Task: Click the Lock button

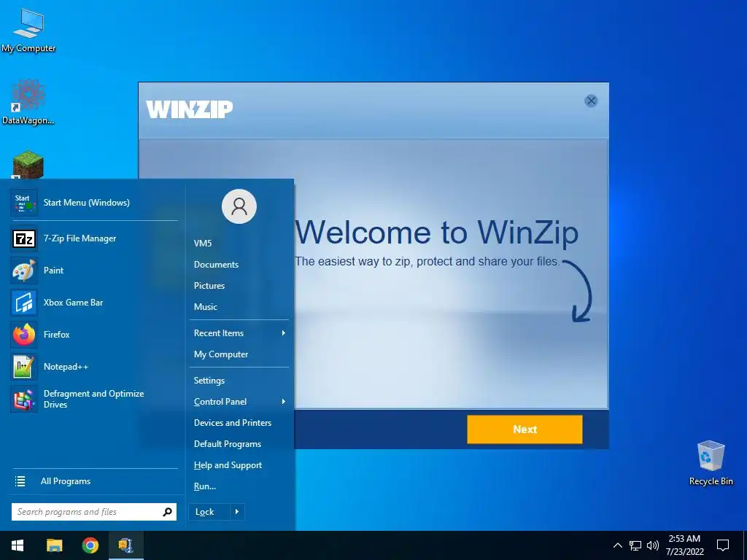Action: [x=209, y=512]
